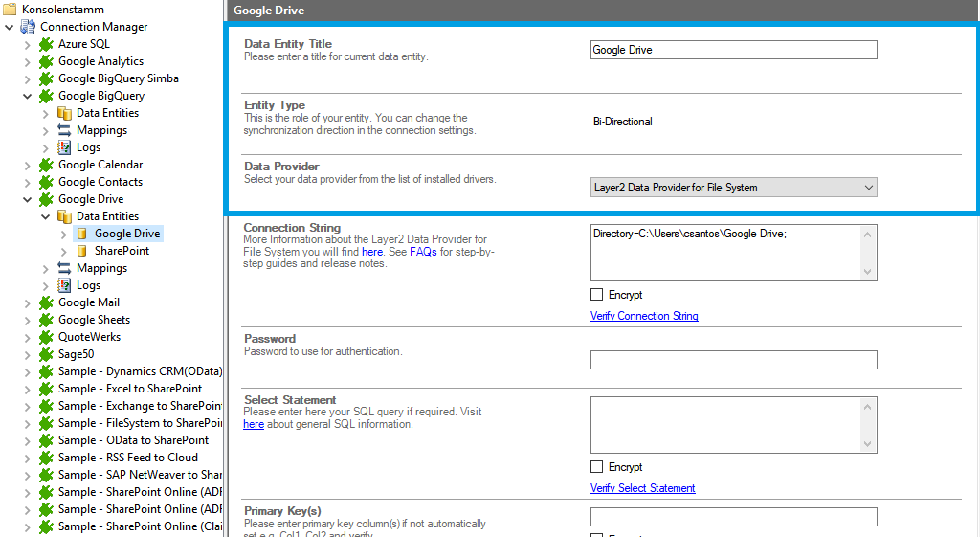This screenshot has width=980, height=537.
Task: Click the Sage50 connection icon
Action: 46,354
